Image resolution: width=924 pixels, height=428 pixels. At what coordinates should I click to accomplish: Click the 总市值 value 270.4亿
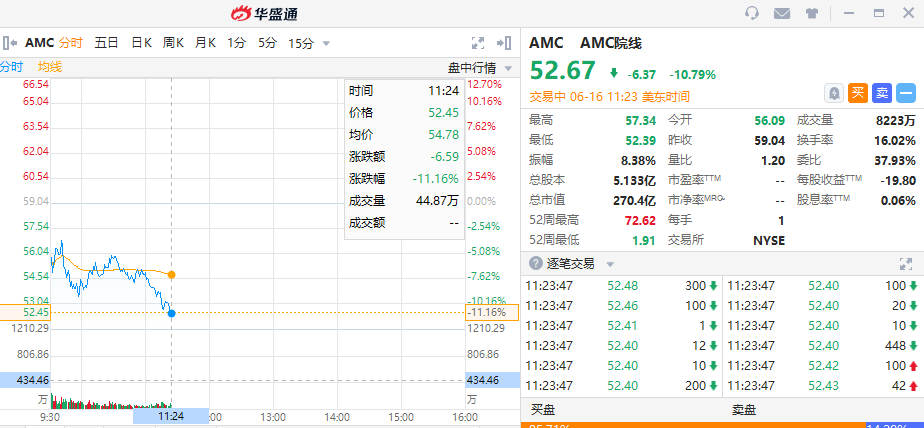tap(634, 200)
